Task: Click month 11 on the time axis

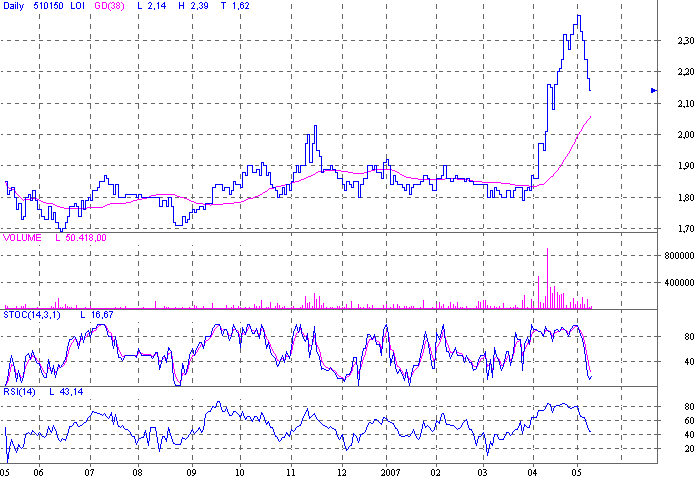Action: point(290,471)
